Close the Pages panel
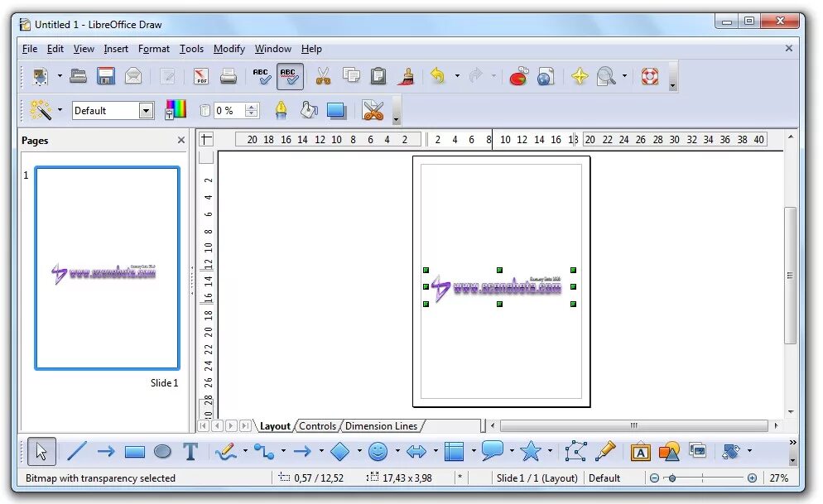823x504 pixels. coord(181,140)
